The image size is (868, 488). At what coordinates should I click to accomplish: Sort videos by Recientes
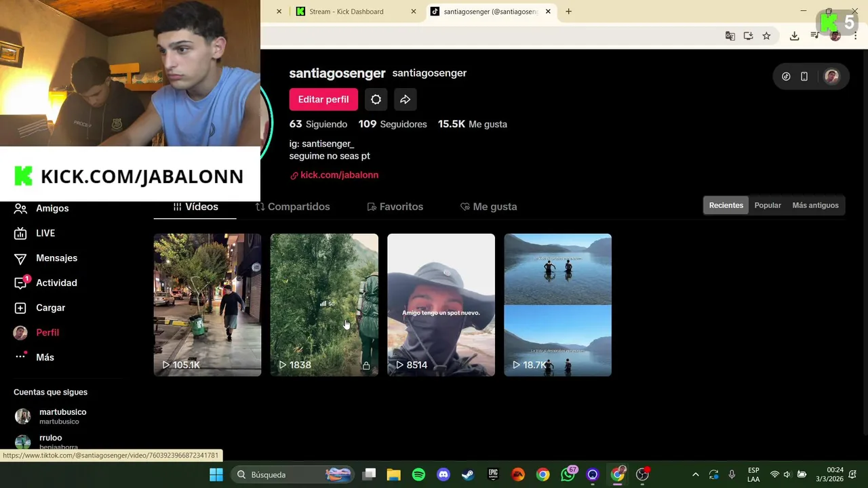click(726, 205)
